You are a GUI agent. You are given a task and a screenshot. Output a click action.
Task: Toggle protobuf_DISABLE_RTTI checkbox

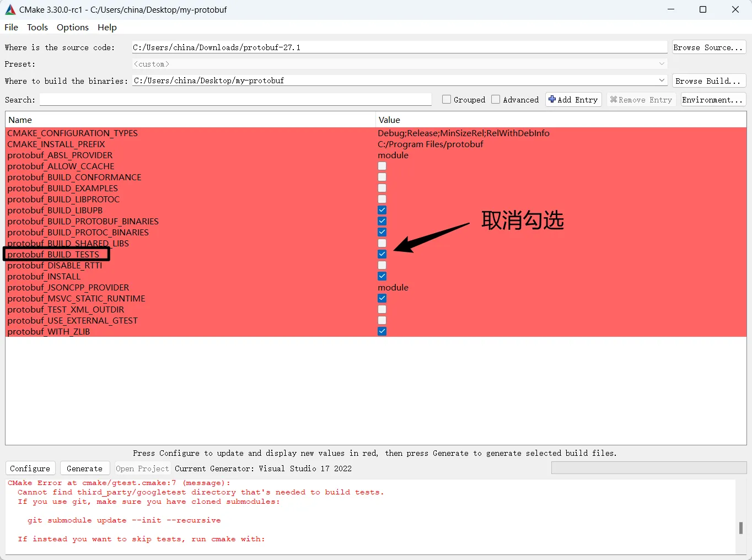382,265
